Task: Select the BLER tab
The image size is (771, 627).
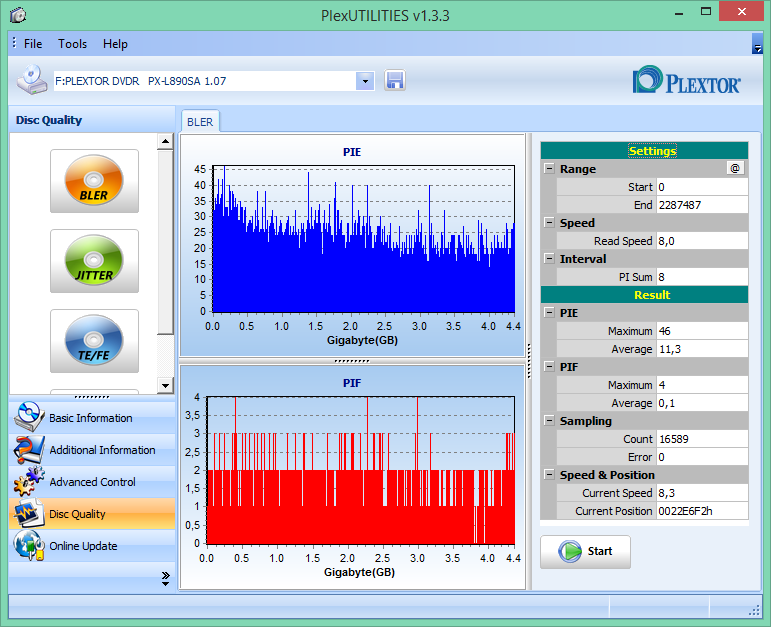Action: point(200,121)
